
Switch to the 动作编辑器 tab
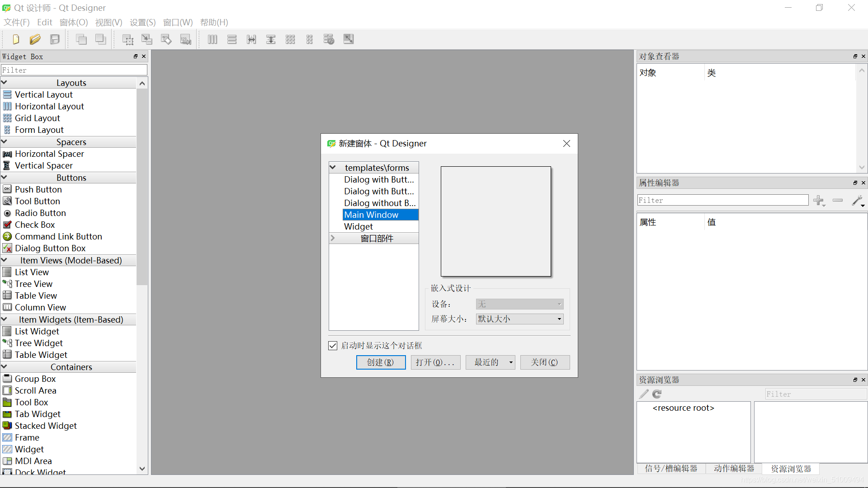pyautogui.click(x=734, y=469)
